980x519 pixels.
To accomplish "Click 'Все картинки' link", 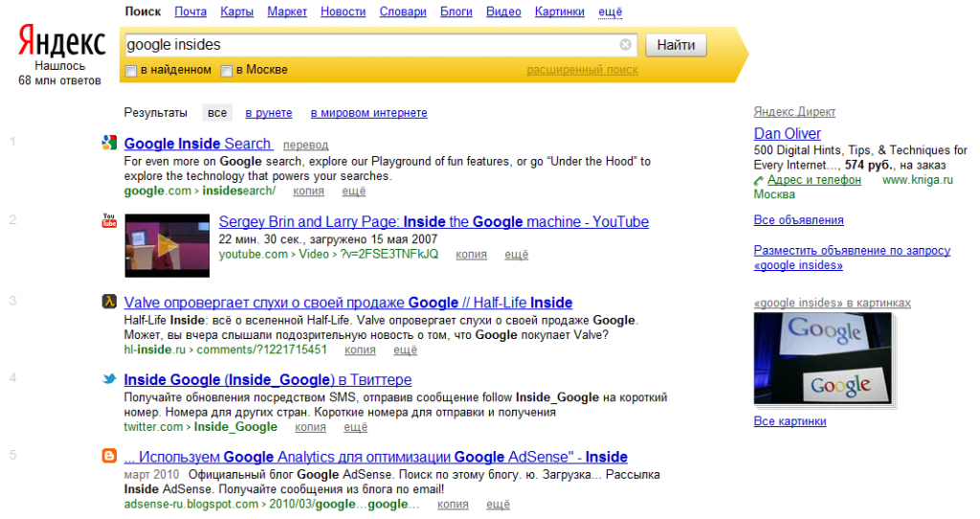I will point(790,421).
